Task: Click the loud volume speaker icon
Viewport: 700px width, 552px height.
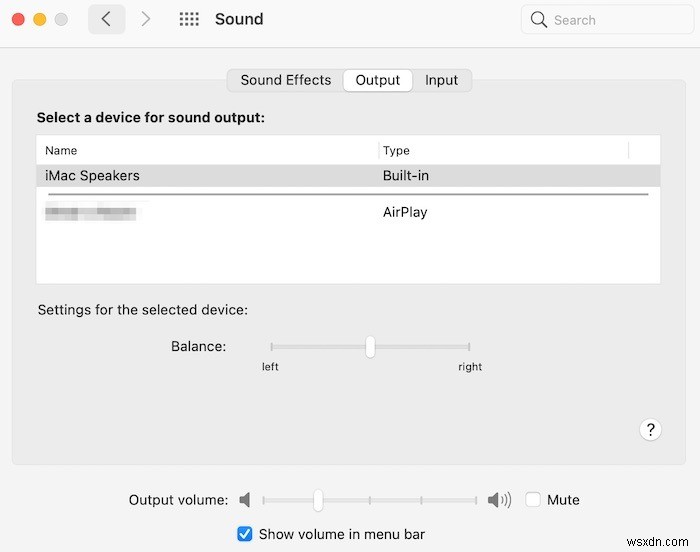Action: tap(498, 500)
